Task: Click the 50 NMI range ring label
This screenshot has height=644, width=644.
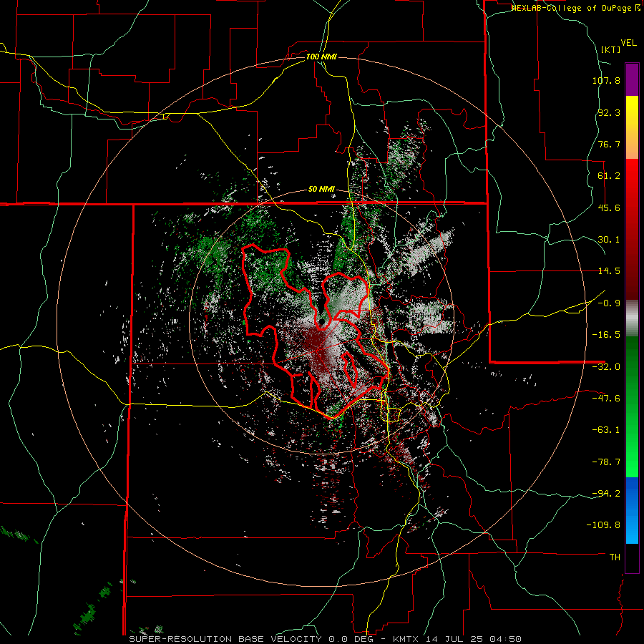Action: click(321, 190)
